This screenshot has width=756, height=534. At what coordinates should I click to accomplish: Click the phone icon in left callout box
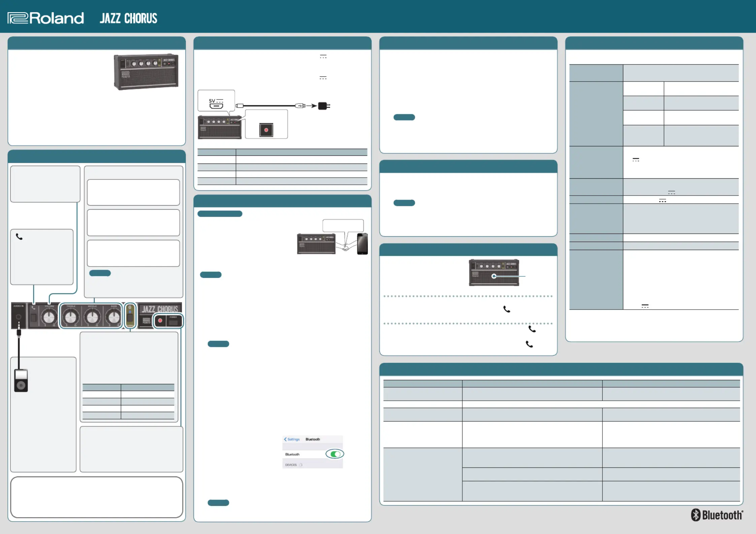click(19, 237)
